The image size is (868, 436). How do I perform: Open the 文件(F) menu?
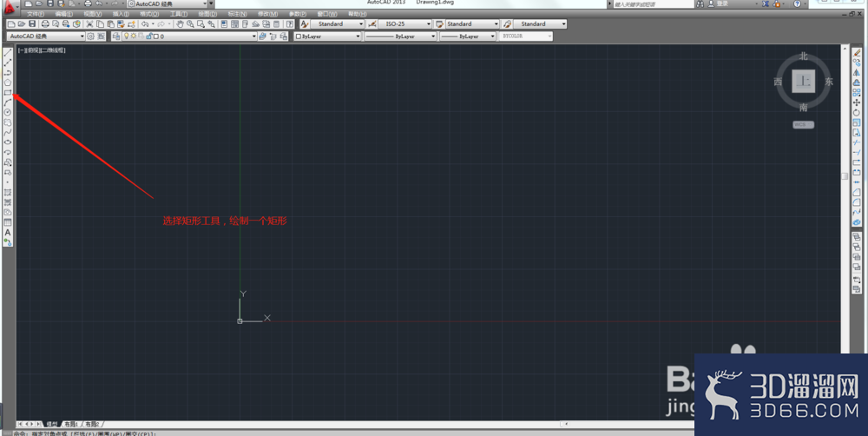[36, 14]
